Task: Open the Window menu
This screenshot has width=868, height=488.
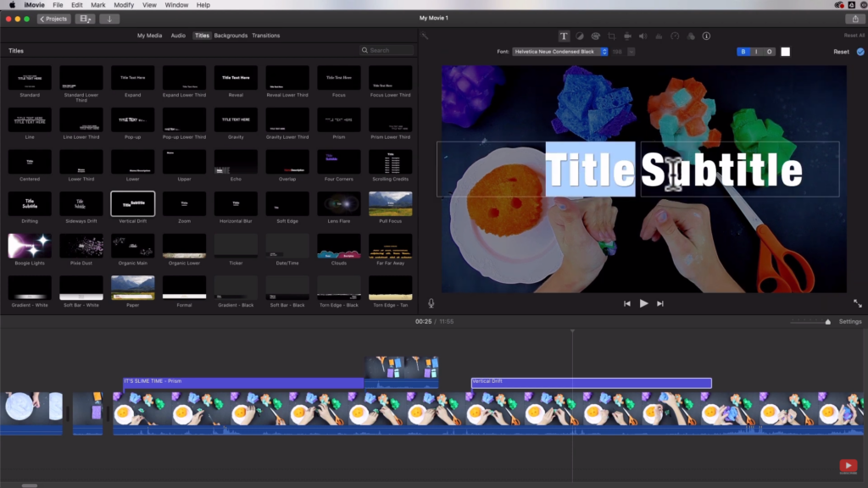Action: [176, 5]
